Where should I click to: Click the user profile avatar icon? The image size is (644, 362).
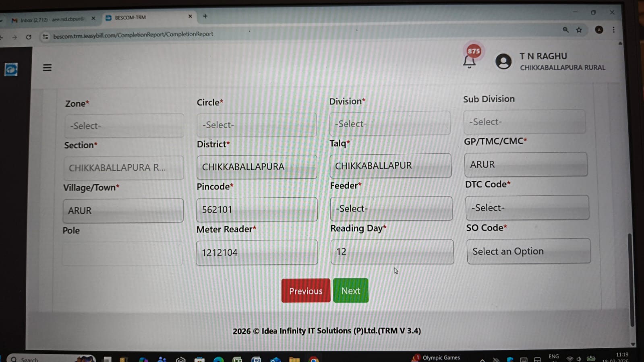click(x=503, y=62)
